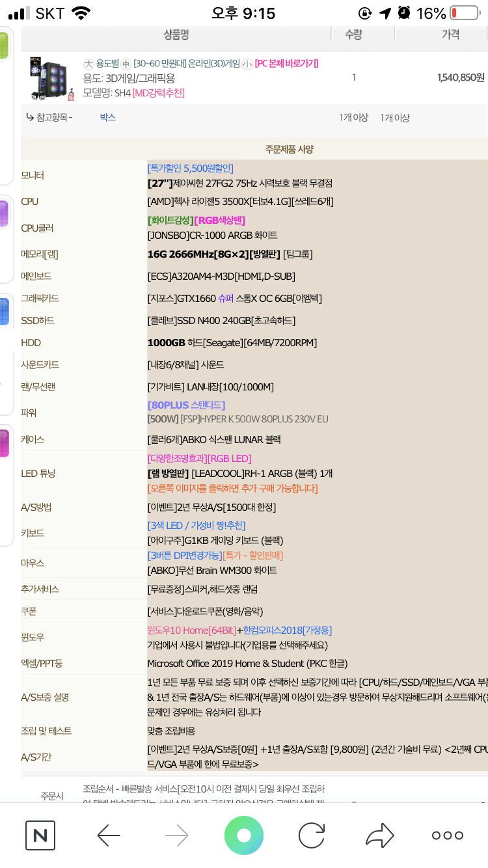The height and width of the screenshot is (868, 488).
Task: Tap the Naver "N" home button
Action: click(40, 835)
